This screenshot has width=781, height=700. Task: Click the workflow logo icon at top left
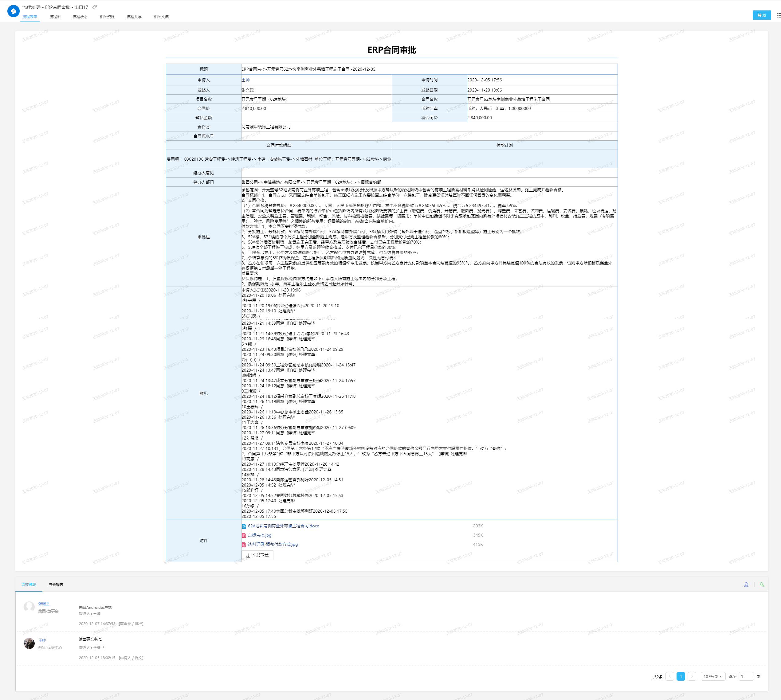pos(14,11)
